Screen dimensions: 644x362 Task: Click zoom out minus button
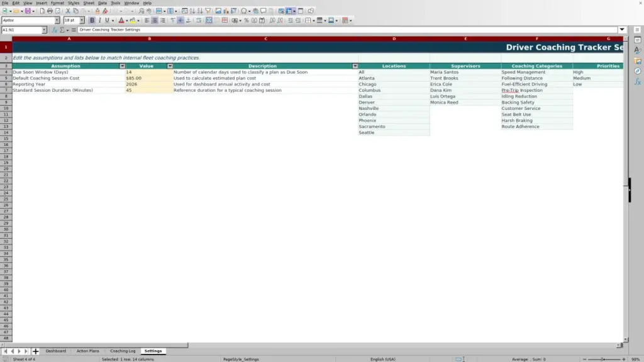(584, 359)
